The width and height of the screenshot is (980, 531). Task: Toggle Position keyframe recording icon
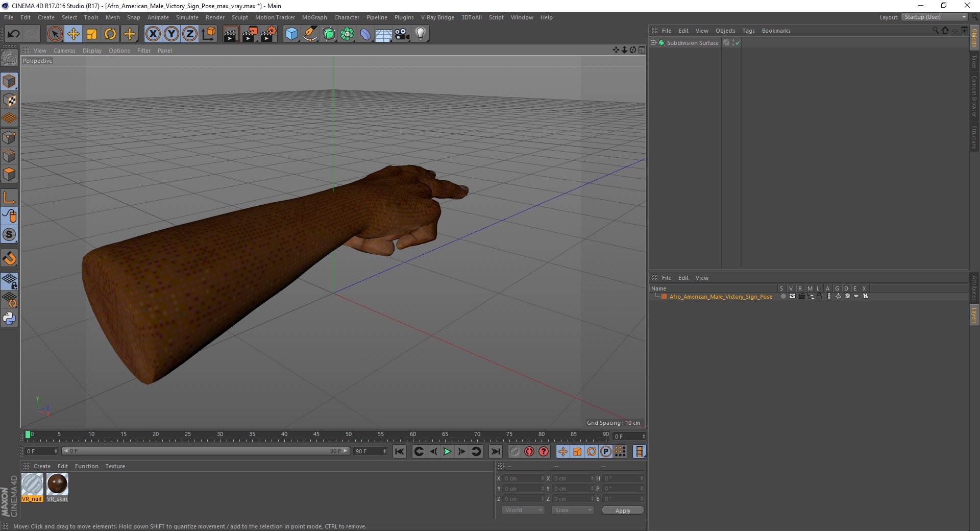click(562, 451)
